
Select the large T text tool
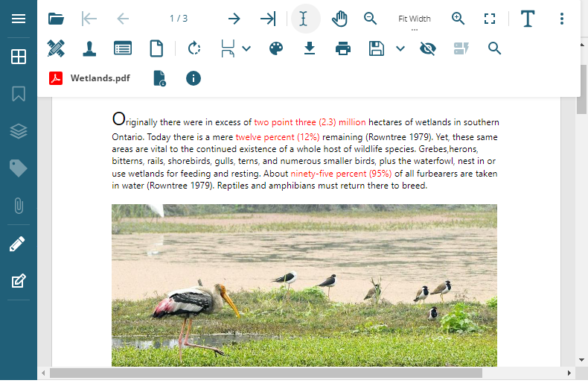pos(528,19)
